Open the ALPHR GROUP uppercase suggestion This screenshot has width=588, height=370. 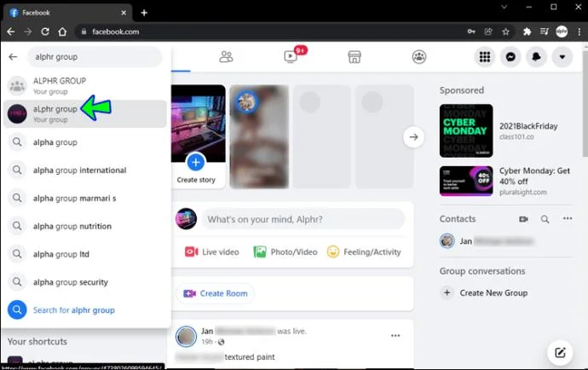[85, 85]
